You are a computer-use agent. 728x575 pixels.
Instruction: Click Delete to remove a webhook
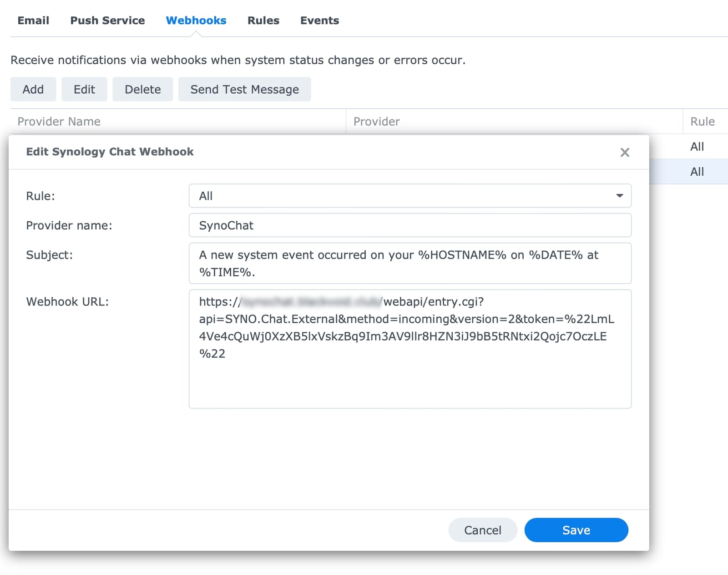(x=142, y=89)
